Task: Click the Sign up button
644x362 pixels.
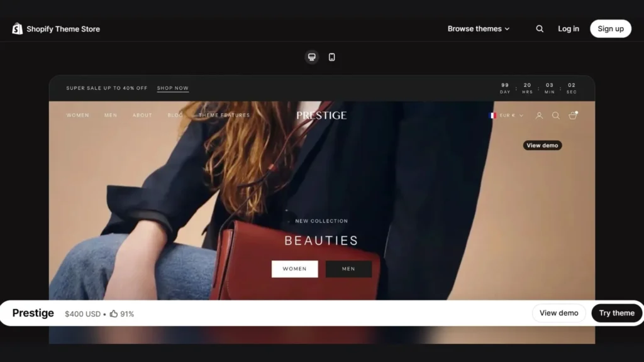Action: click(x=611, y=29)
